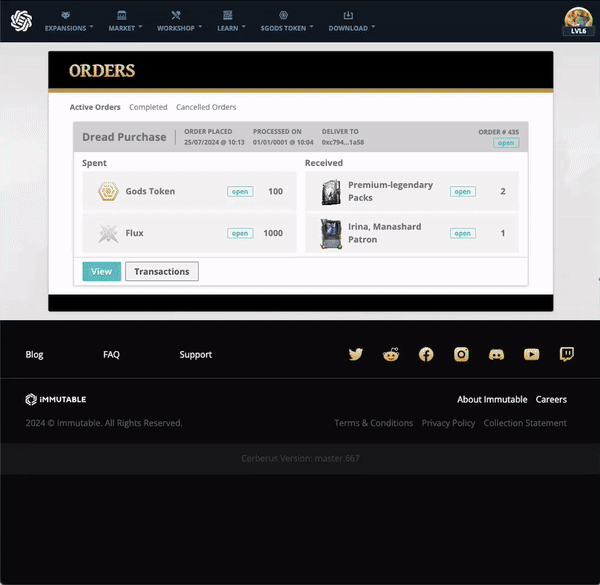Click the Flux star icon
The width and height of the screenshot is (600, 585).
[108, 233]
